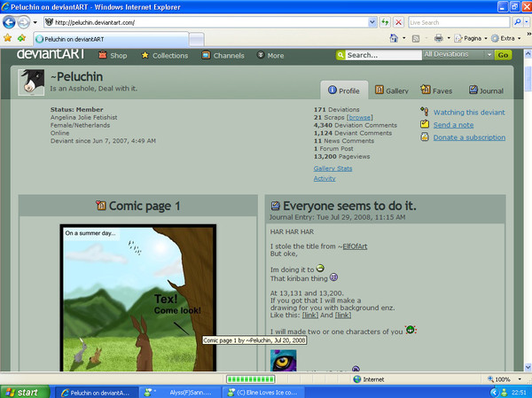532x398 pixels.
Task: Click the page vertical scrollbar thumb
Action: [x=528, y=79]
